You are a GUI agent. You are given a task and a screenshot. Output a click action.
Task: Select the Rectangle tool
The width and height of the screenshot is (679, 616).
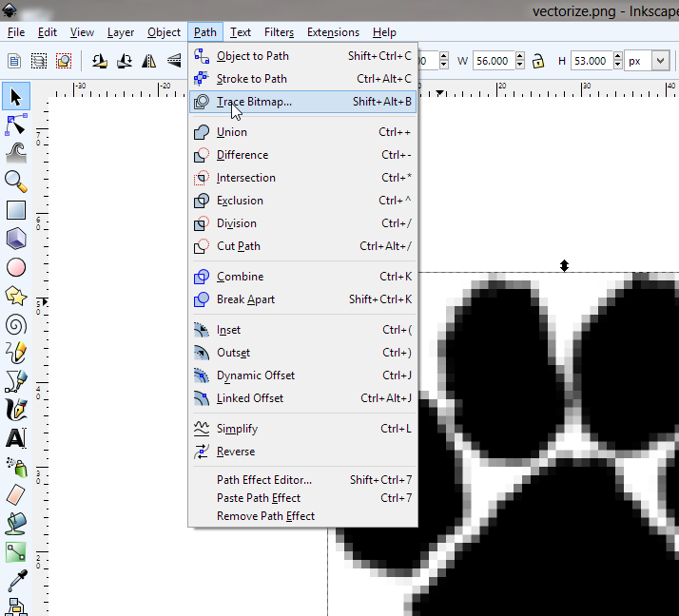[16, 210]
